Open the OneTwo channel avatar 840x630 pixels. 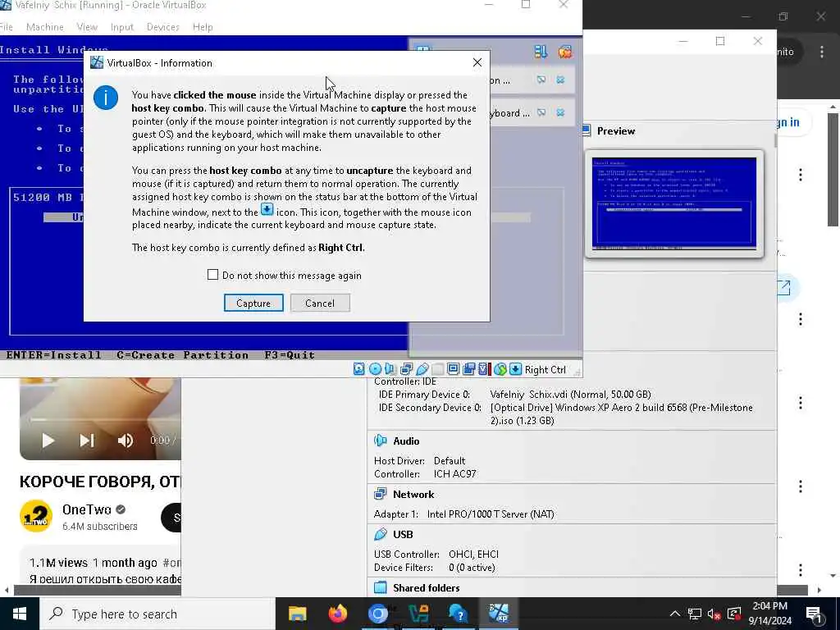click(x=36, y=516)
